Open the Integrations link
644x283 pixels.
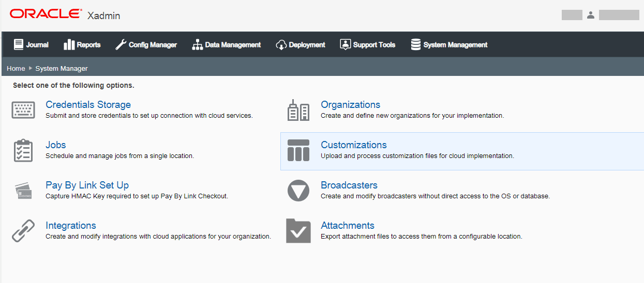click(x=71, y=226)
